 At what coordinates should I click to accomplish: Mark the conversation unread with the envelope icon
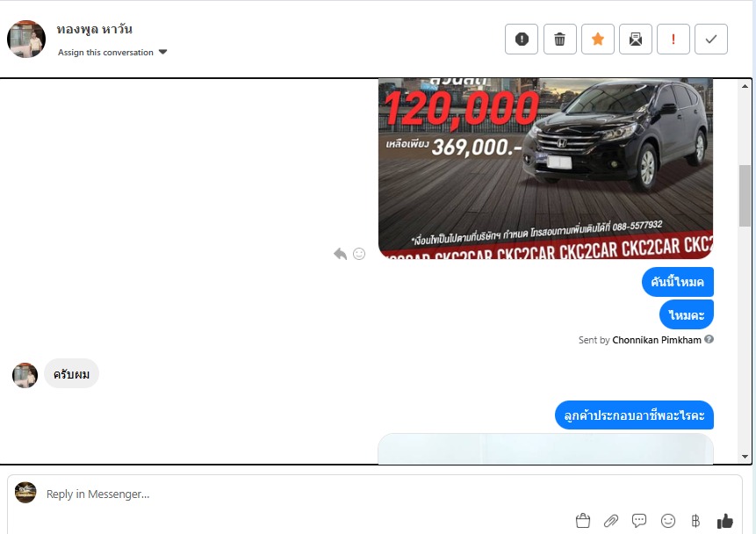click(636, 39)
